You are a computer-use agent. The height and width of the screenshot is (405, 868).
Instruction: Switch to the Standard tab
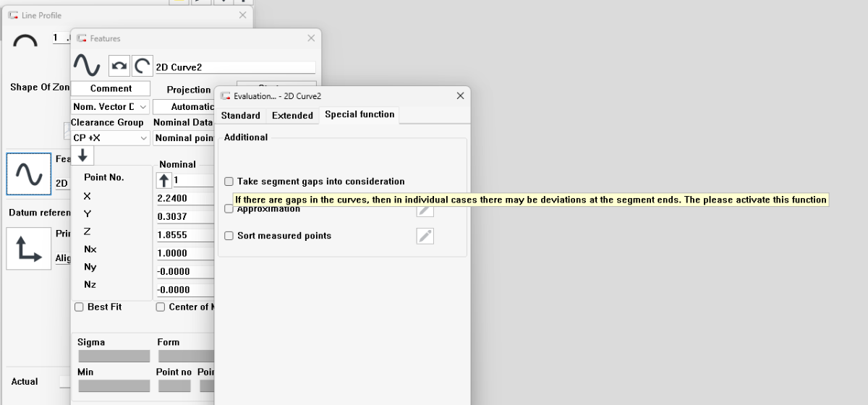pyautogui.click(x=240, y=116)
